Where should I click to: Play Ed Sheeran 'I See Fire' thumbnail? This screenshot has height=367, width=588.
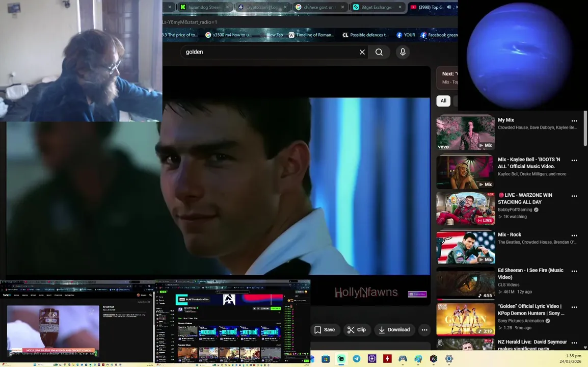point(466,283)
